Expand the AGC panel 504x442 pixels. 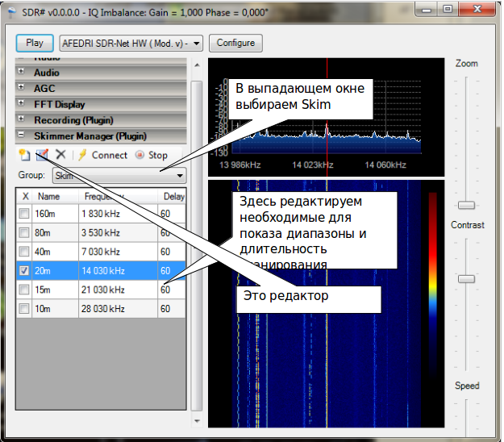(x=21, y=87)
